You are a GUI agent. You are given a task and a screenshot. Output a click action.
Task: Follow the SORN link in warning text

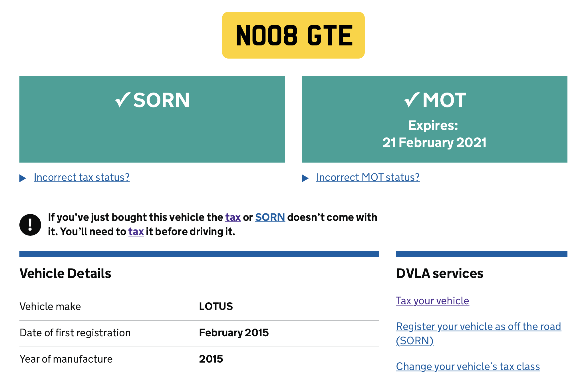coord(270,217)
